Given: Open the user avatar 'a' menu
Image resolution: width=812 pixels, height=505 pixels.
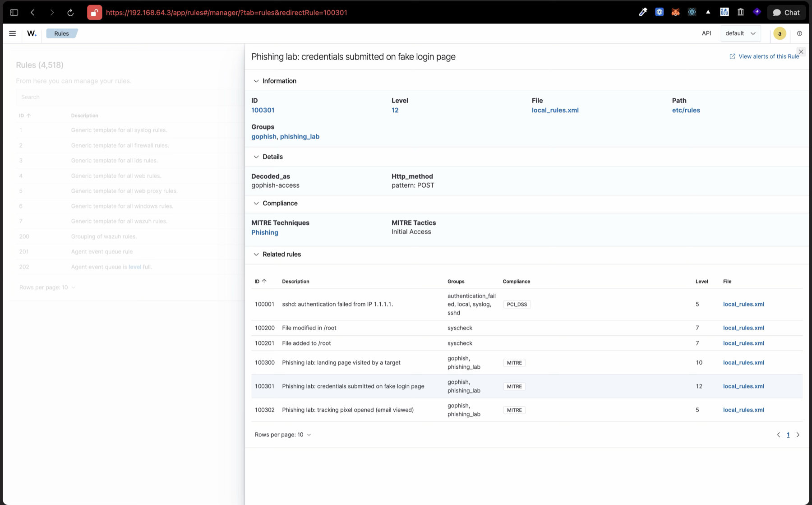Looking at the screenshot, I should click(x=780, y=33).
